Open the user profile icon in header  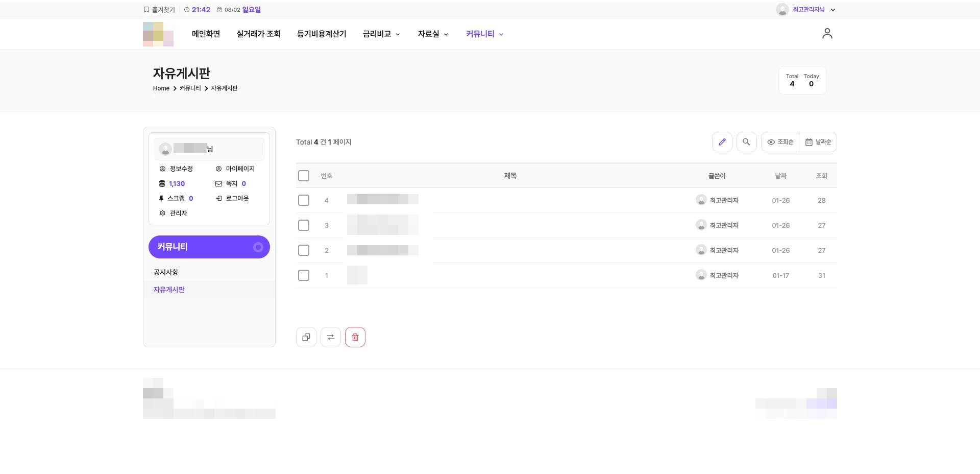point(827,34)
